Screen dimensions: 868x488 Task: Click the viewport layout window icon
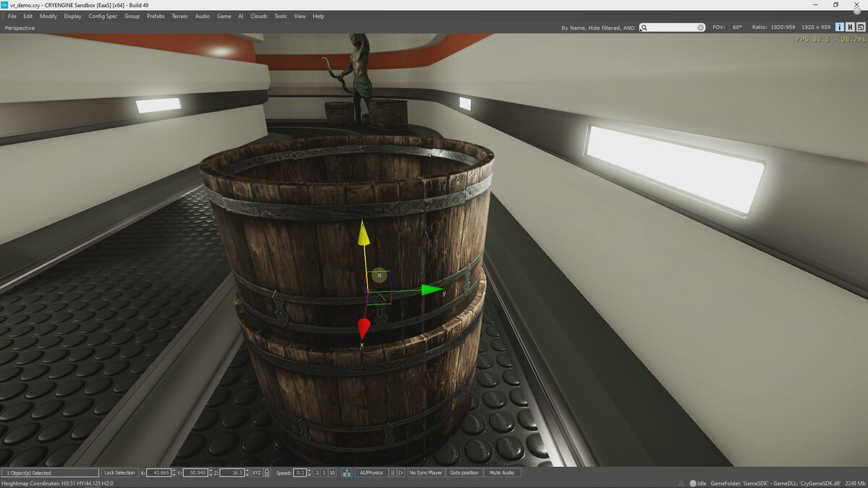tap(860, 27)
